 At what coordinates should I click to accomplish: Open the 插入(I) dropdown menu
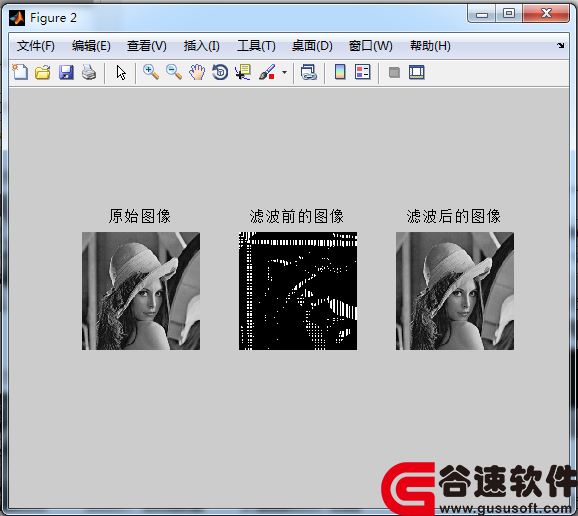click(x=202, y=46)
